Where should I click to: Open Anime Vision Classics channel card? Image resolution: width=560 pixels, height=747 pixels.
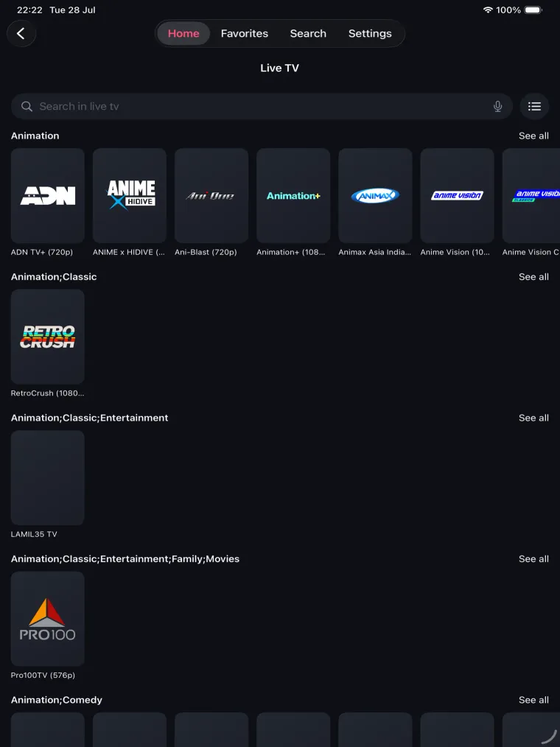point(531,196)
